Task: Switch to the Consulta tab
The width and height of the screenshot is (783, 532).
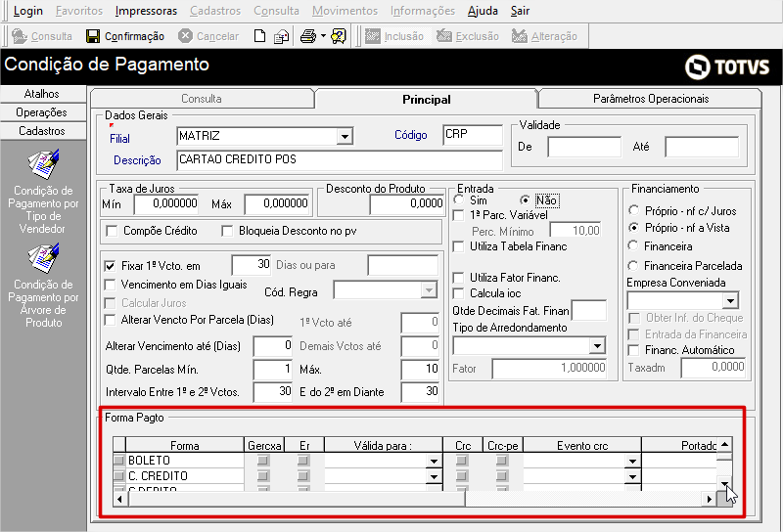Action: [202, 99]
